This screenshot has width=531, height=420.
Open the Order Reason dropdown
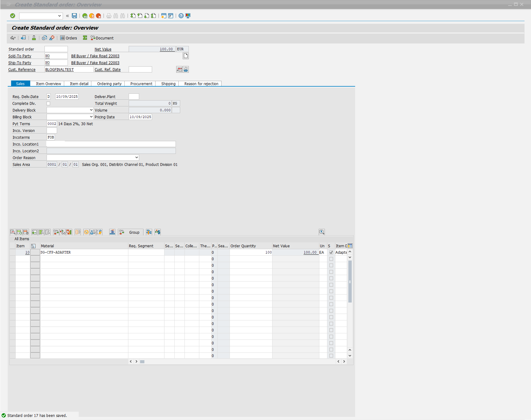tap(136, 158)
